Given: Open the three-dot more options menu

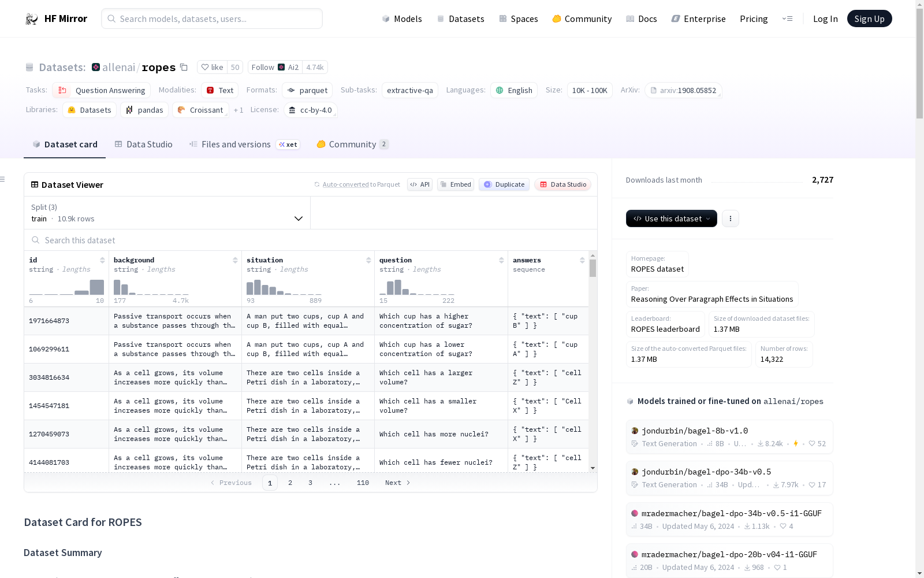Looking at the screenshot, I should [730, 218].
